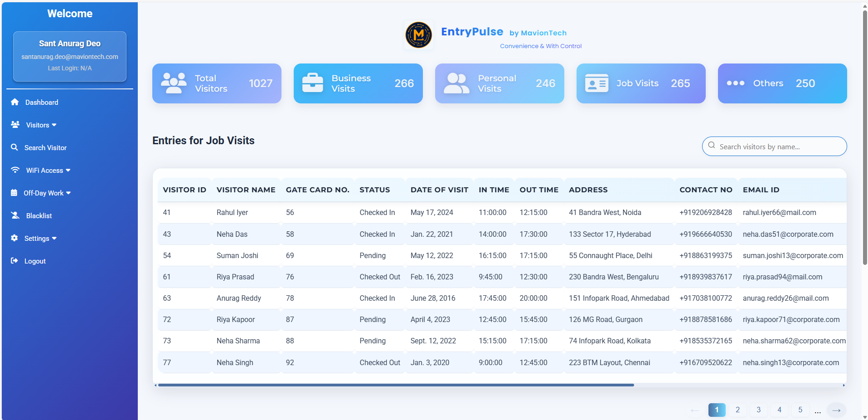Jump to page 5 in pagination
Image resolution: width=868 pixels, height=420 pixels.
[x=800, y=410]
